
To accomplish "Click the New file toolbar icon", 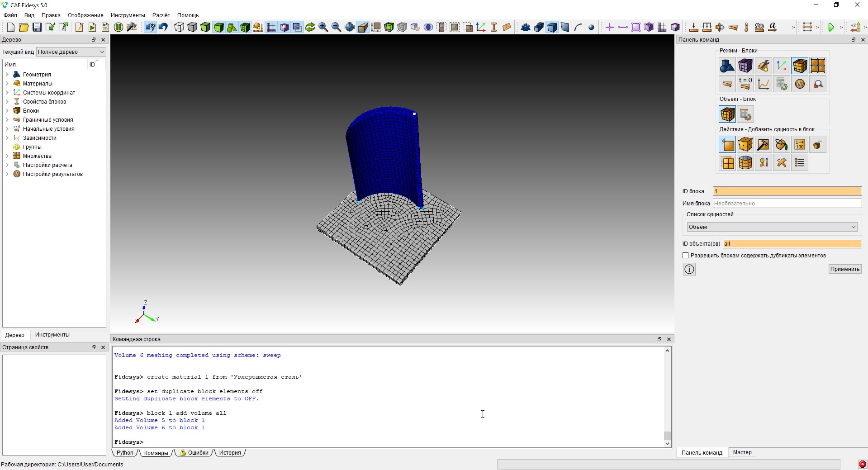I will coord(10,28).
